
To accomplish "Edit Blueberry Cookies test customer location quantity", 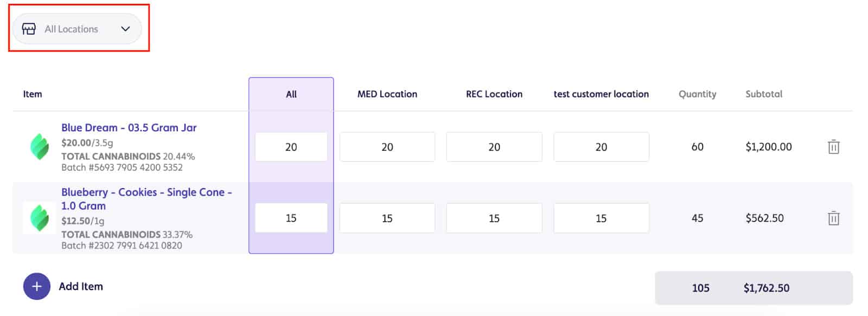I will 601,218.
